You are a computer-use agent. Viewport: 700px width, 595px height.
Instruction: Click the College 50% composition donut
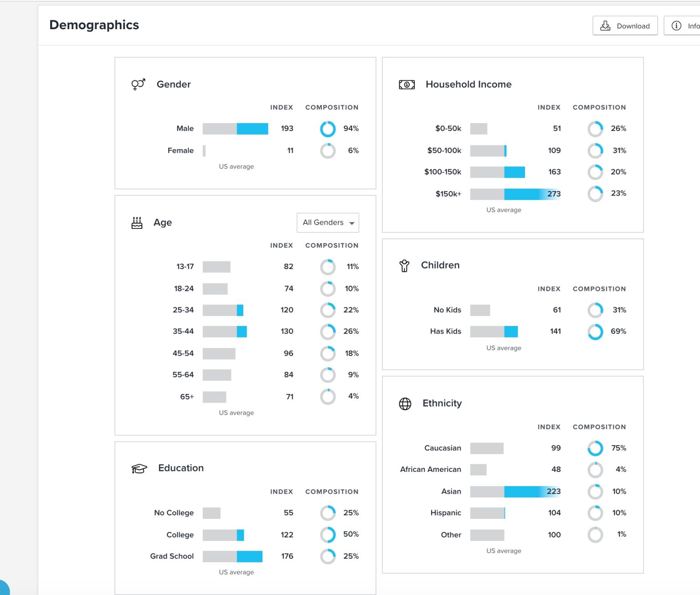click(x=328, y=535)
